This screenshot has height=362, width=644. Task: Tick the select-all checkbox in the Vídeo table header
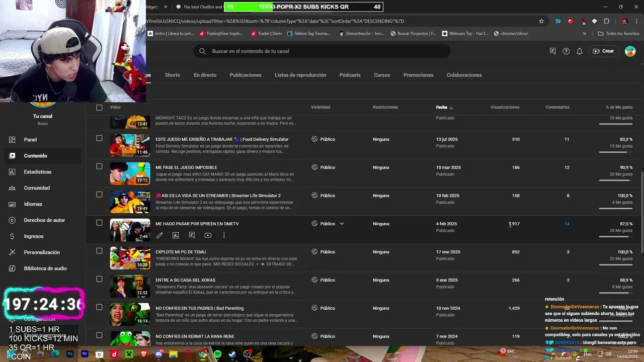click(99, 108)
